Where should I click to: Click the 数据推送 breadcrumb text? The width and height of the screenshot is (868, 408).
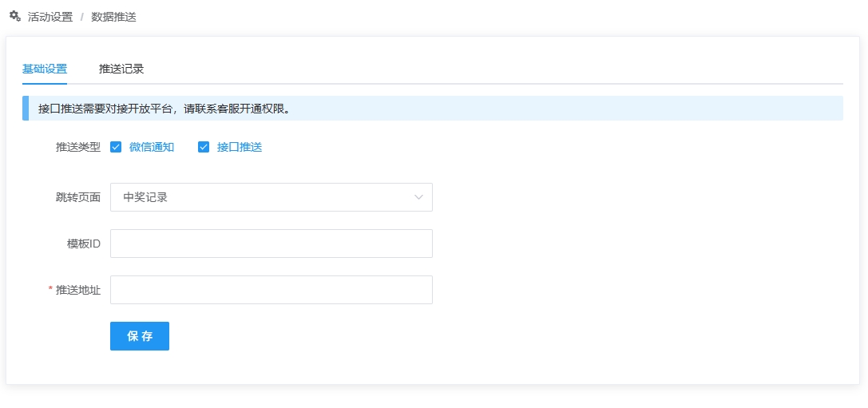113,17
